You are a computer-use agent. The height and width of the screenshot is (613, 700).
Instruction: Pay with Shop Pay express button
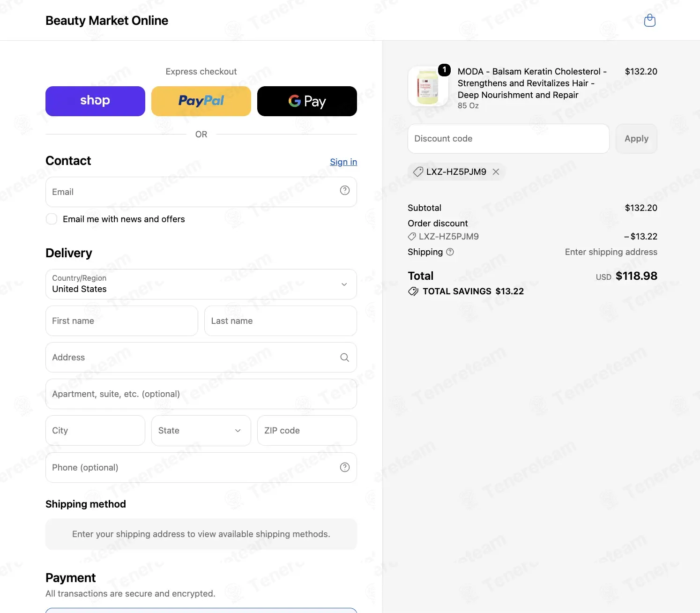(95, 101)
